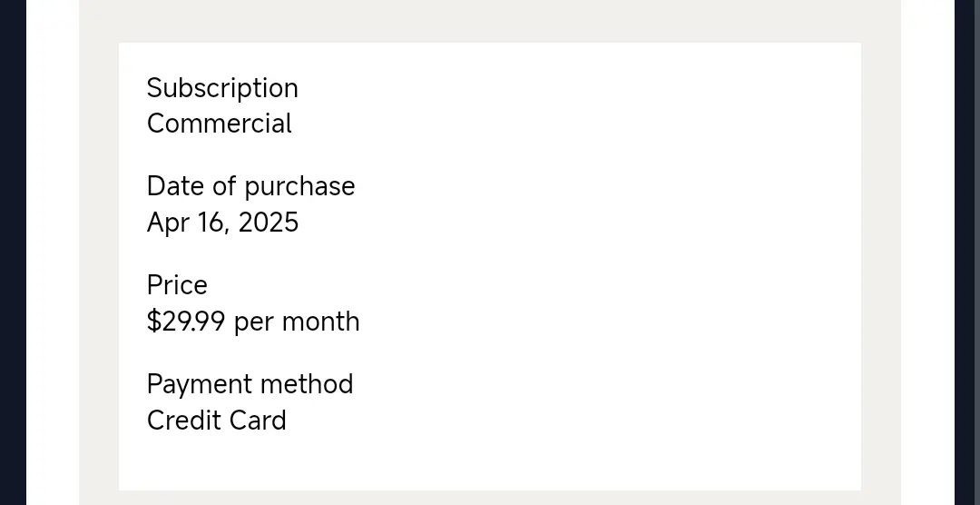
Task: Click the Payment method label
Action: coord(250,384)
